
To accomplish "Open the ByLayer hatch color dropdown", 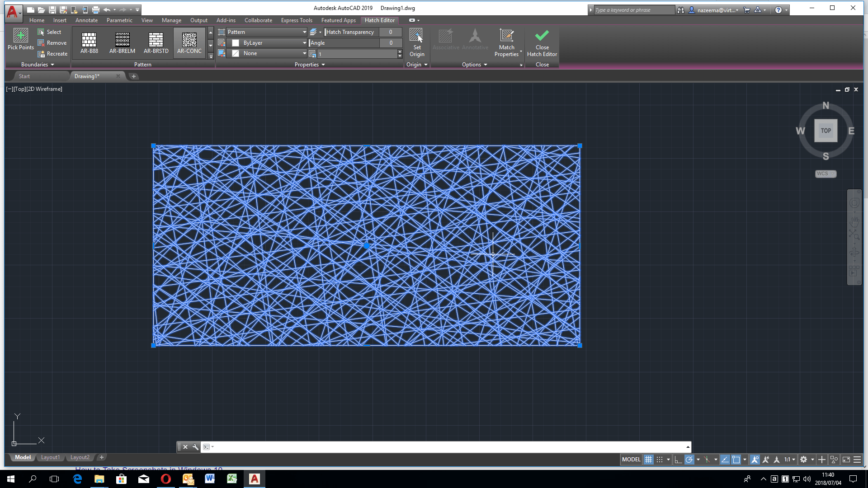I will 305,43.
